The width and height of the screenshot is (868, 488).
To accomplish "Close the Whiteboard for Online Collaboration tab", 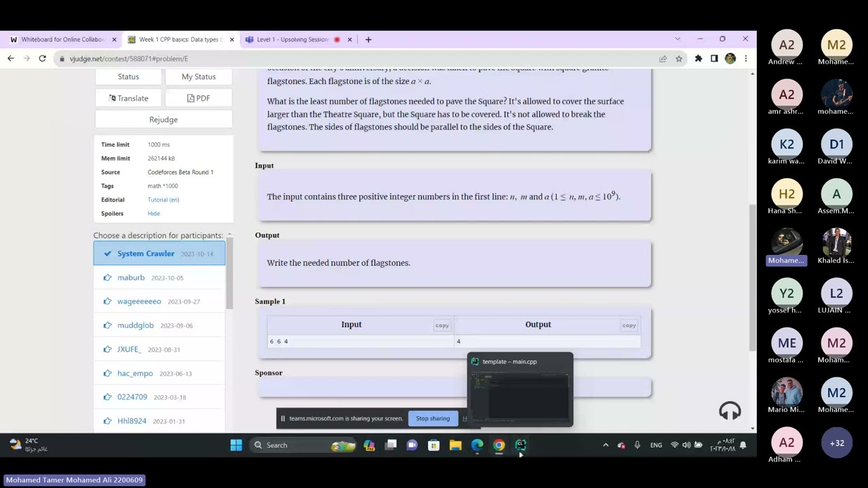I will (114, 39).
